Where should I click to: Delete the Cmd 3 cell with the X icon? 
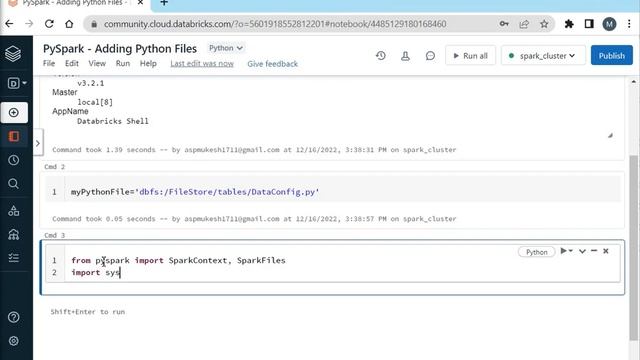606,251
